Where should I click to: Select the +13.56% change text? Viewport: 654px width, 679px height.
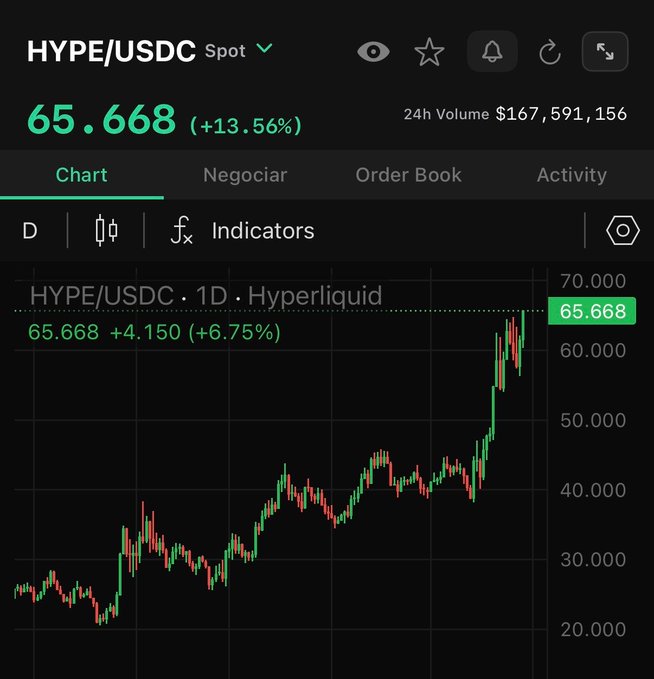(246, 126)
